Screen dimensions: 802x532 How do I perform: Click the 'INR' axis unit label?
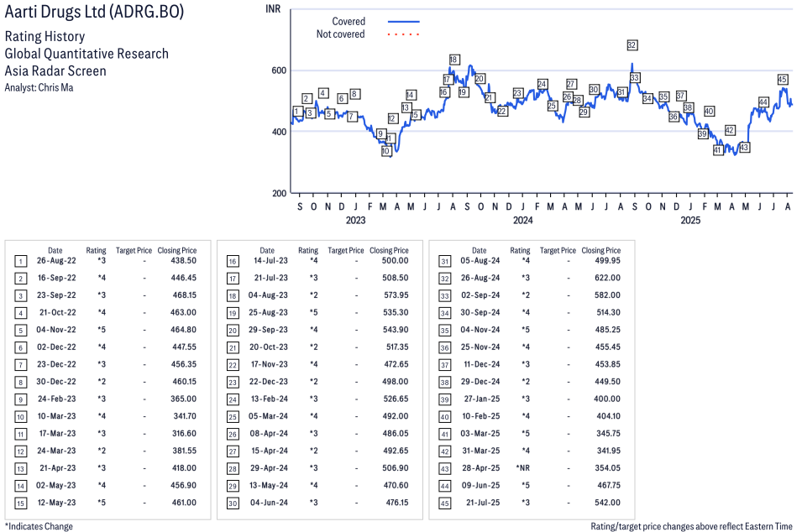(273, 8)
